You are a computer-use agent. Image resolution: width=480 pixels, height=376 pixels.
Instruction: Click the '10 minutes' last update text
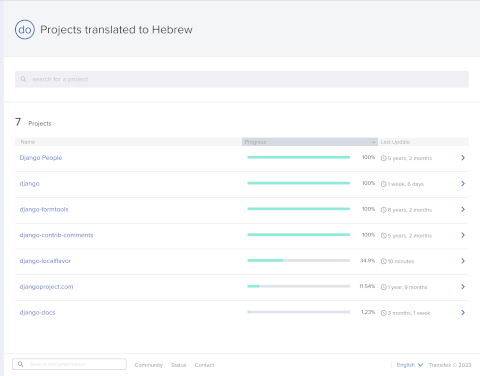[401, 261]
